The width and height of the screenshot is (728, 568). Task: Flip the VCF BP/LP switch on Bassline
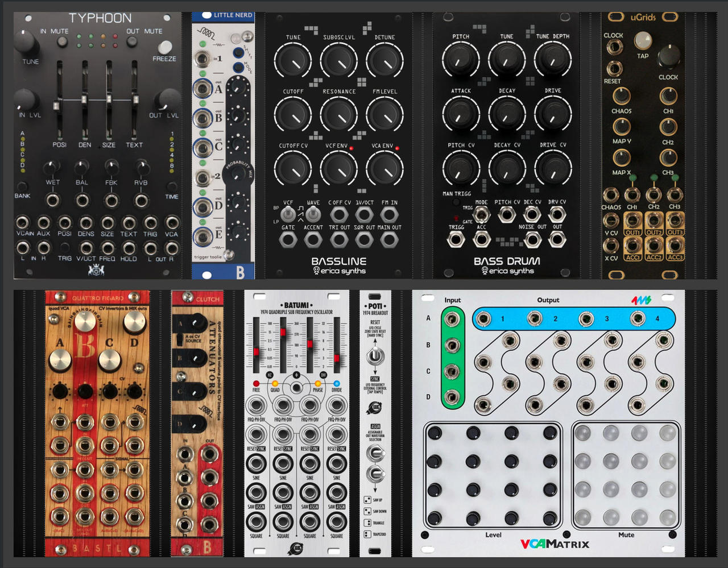[x=288, y=214]
